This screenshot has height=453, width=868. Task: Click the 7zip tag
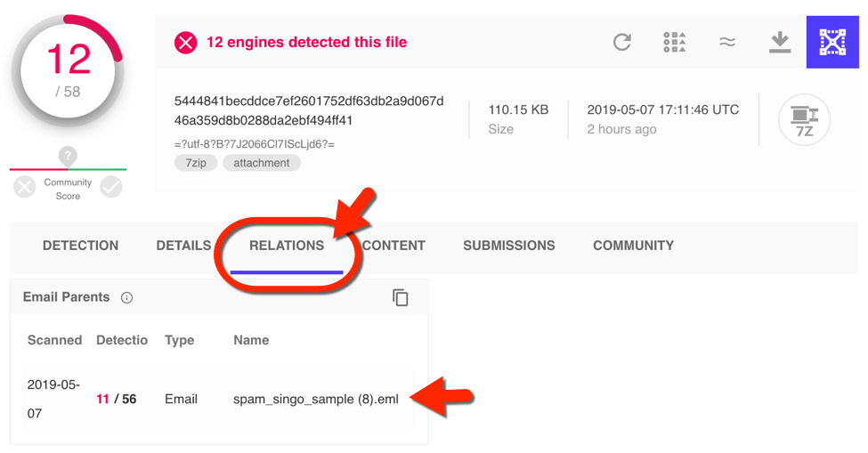(x=196, y=163)
